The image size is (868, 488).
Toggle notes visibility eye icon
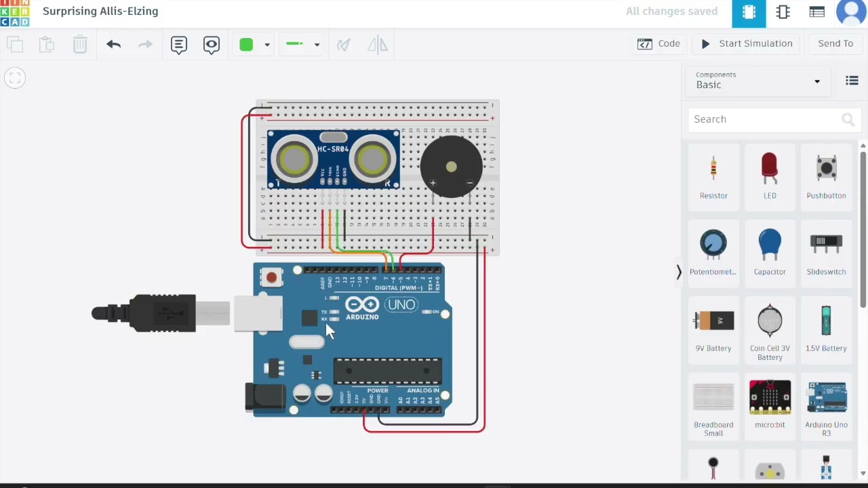[x=212, y=45]
